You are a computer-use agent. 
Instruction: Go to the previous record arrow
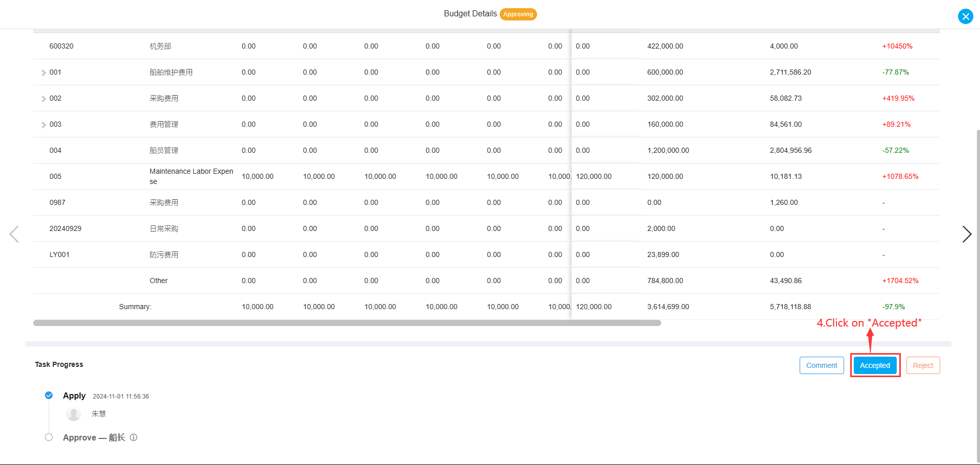[x=14, y=234]
